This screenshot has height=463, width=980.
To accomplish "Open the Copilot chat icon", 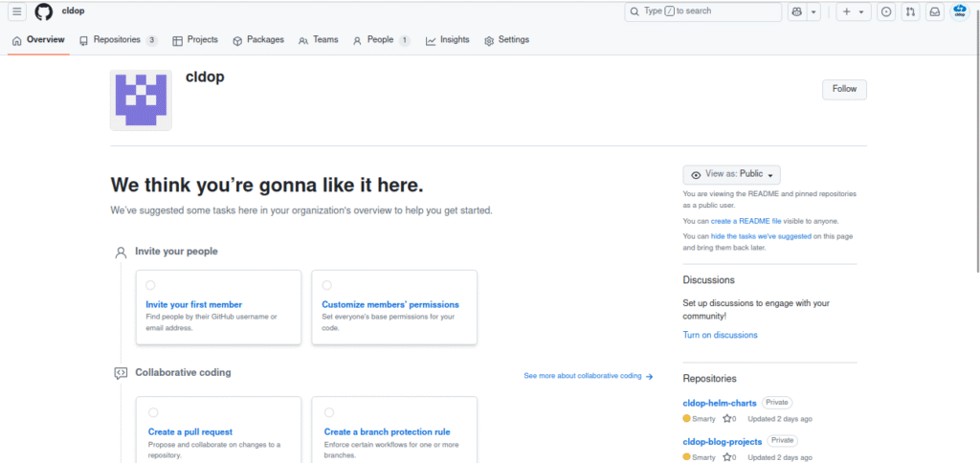I will (797, 11).
